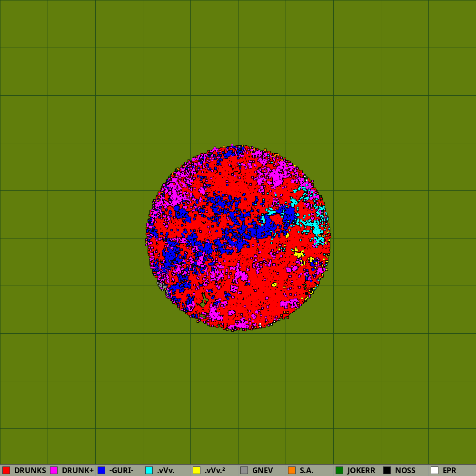Select the GNEV legend label
Viewport: 476px width, 476px height.
(263, 471)
